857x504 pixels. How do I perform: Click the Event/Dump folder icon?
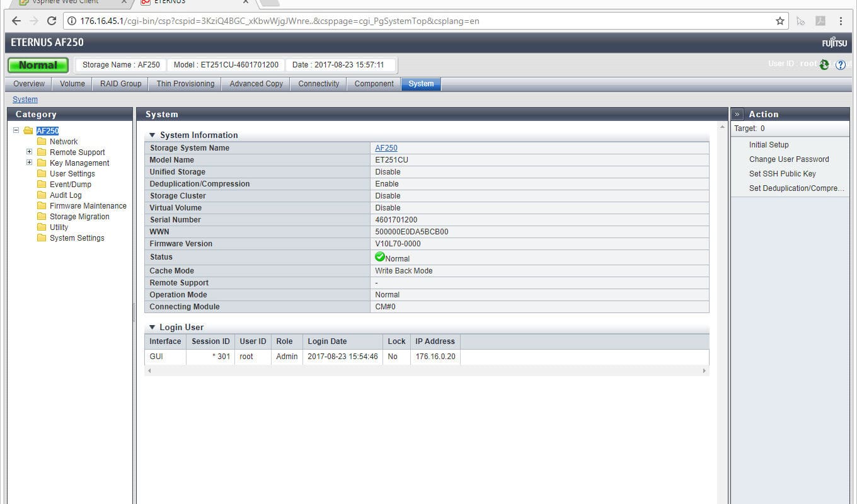(42, 185)
